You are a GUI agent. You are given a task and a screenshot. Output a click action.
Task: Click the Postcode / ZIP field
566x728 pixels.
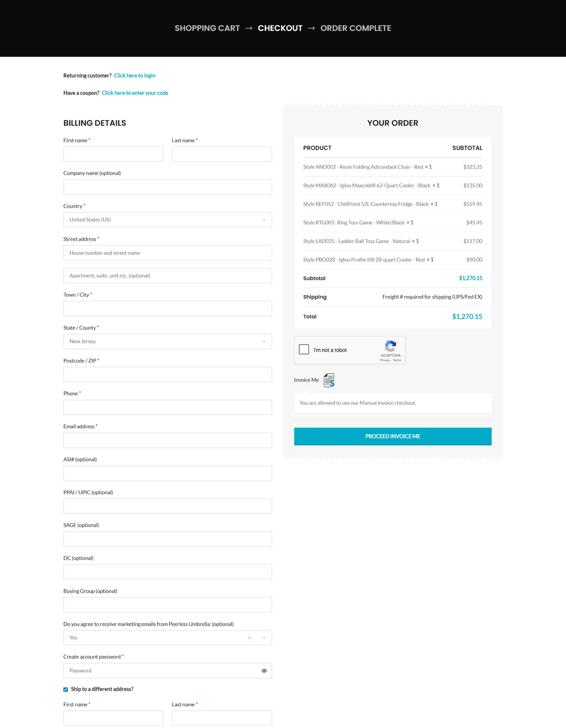point(167,374)
